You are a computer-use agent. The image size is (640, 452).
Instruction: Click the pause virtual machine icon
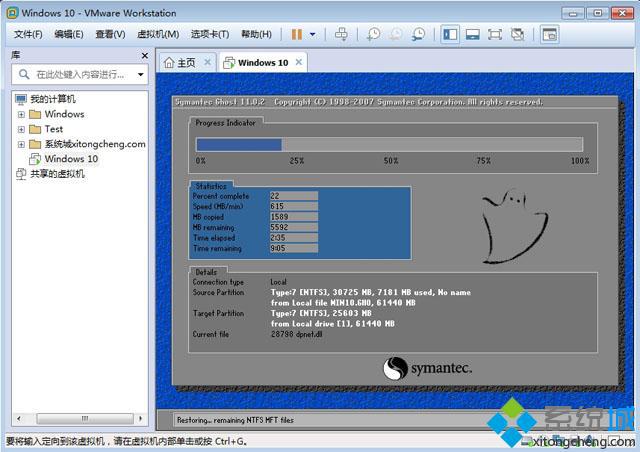(x=297, y=34)
